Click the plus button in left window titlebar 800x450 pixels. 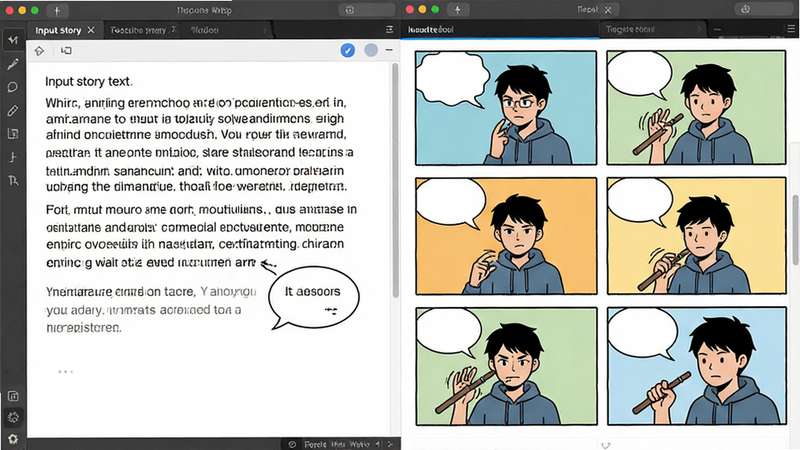57,10
